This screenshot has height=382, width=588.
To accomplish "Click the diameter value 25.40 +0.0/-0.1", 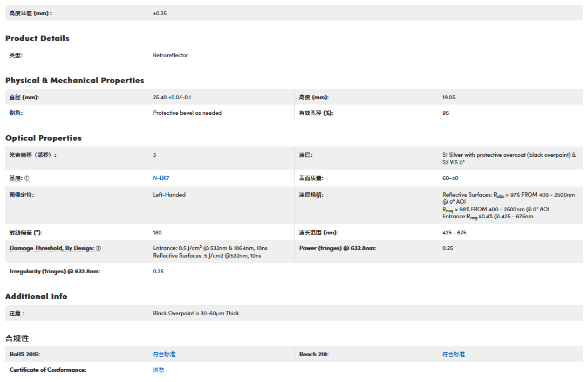I will (x=172, y=98).
